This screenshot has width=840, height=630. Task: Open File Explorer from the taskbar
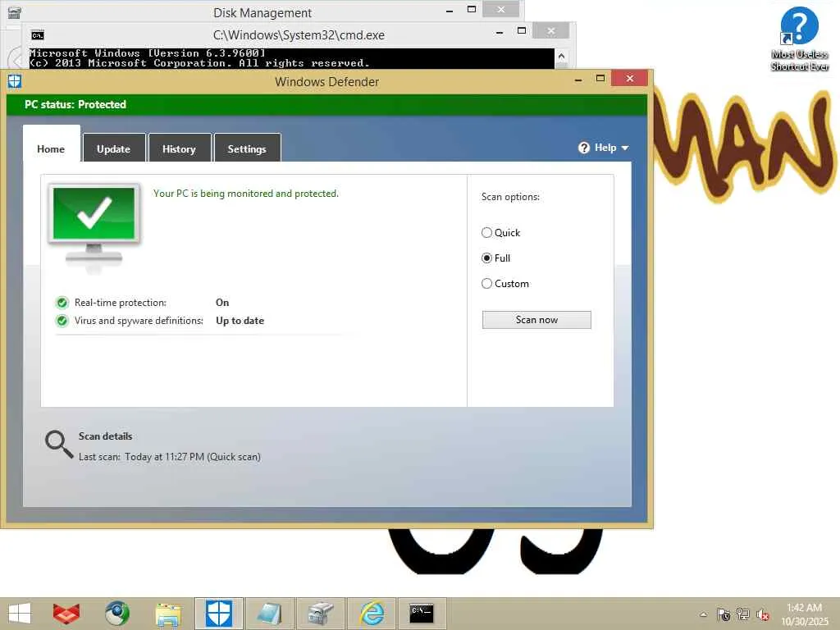click(167, 614)
